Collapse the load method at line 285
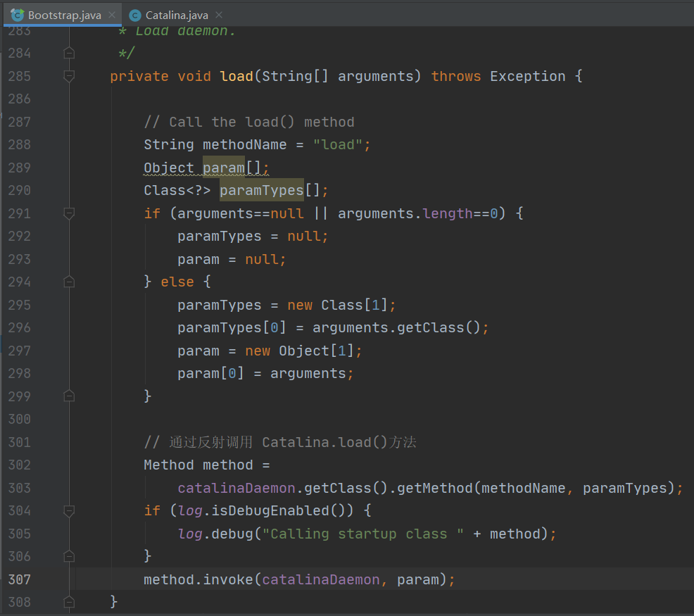This screenshot has width=694, height=616. coord(69,76)
